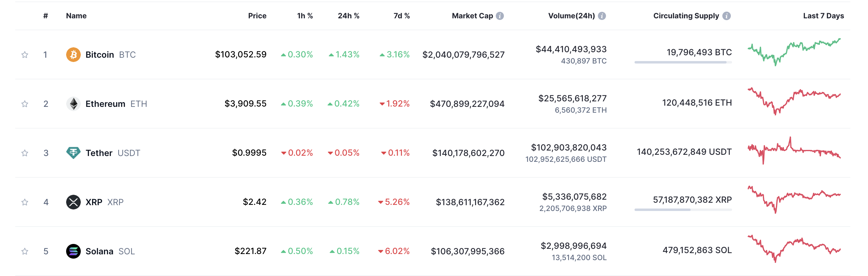Star Bitcoin to add to watchlist
Image resolution: width=868 pixels, height=276 pixels.
(x=25, y=55)
